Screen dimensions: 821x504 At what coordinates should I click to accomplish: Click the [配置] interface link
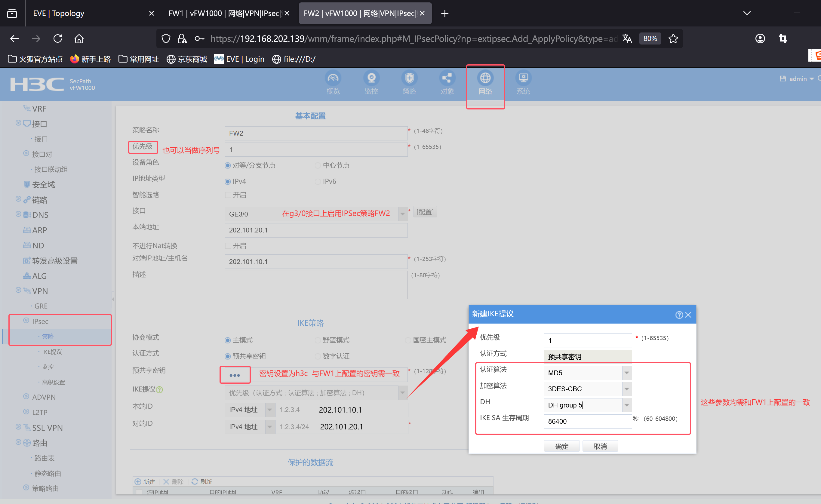click(425, 212)
